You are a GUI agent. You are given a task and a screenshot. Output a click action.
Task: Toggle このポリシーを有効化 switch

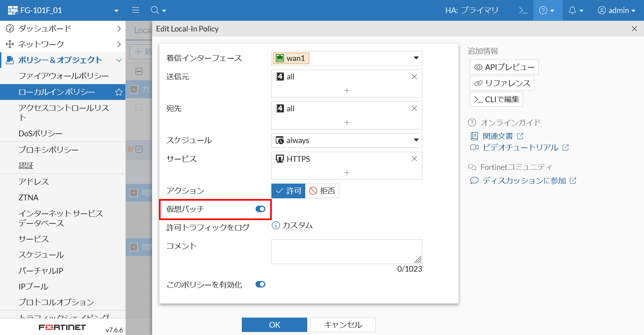point(260,284)
